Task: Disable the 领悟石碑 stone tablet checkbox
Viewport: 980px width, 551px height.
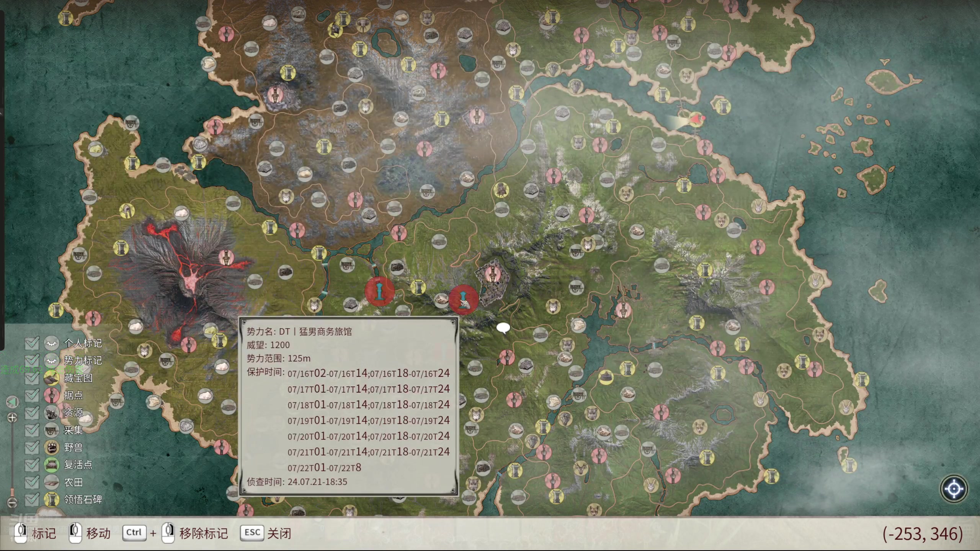Action: click(32, 499)
